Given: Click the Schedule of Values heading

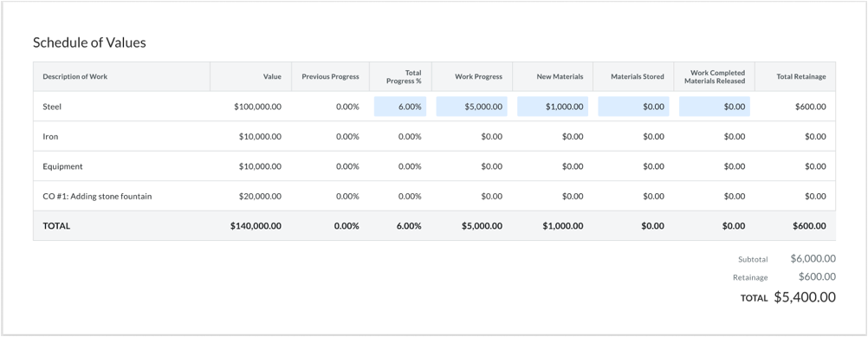Looking at the screenshot, I should pos(89,42).
